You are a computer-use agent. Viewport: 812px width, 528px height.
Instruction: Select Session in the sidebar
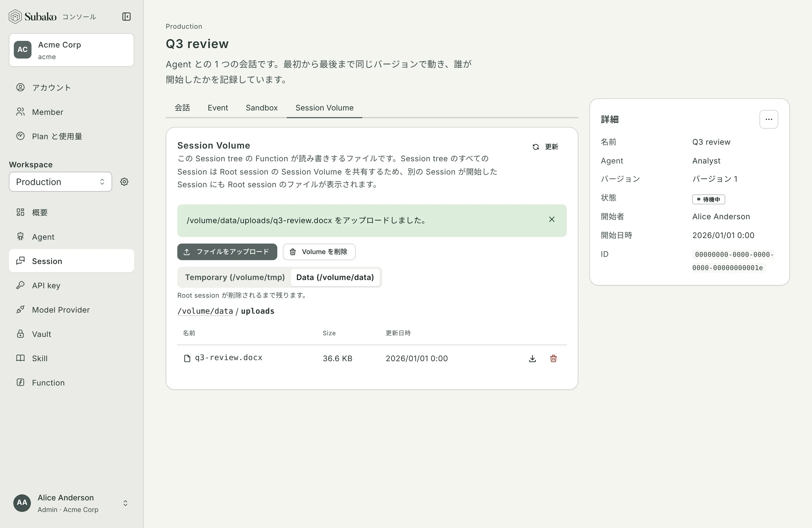[x=71, y=261]
